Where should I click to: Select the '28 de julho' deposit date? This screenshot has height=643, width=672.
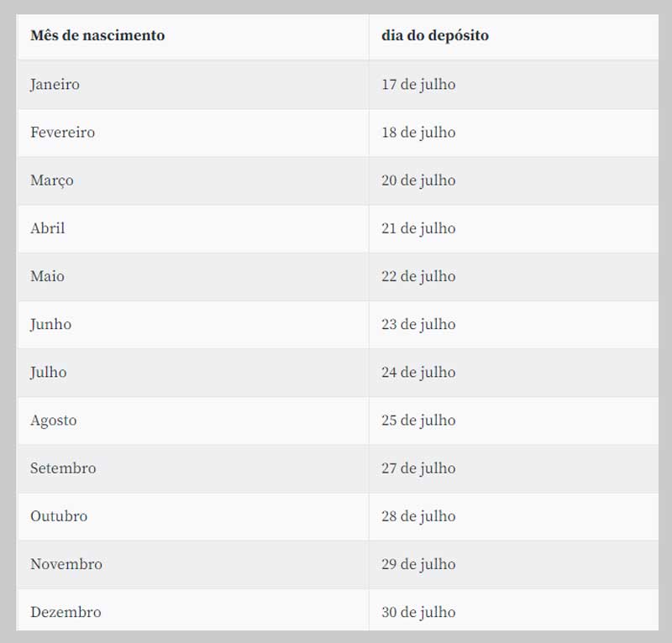418,516
